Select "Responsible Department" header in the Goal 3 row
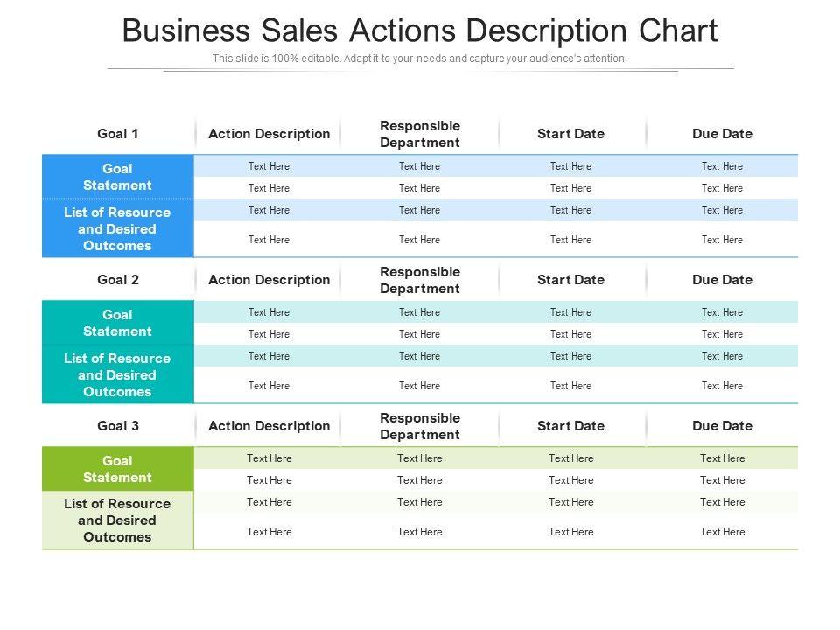840x630 pixels. 420,426
